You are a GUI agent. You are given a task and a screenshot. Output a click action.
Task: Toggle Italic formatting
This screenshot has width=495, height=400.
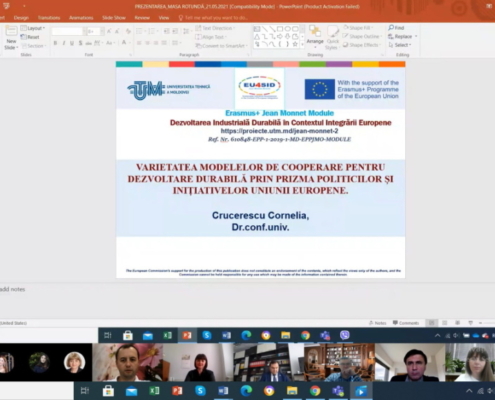(64, 43)
